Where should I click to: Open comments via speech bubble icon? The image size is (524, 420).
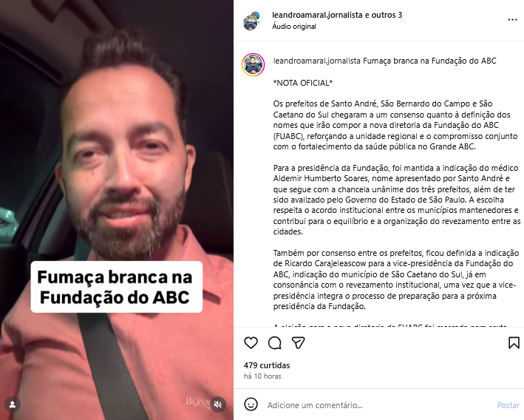point(275,343)
